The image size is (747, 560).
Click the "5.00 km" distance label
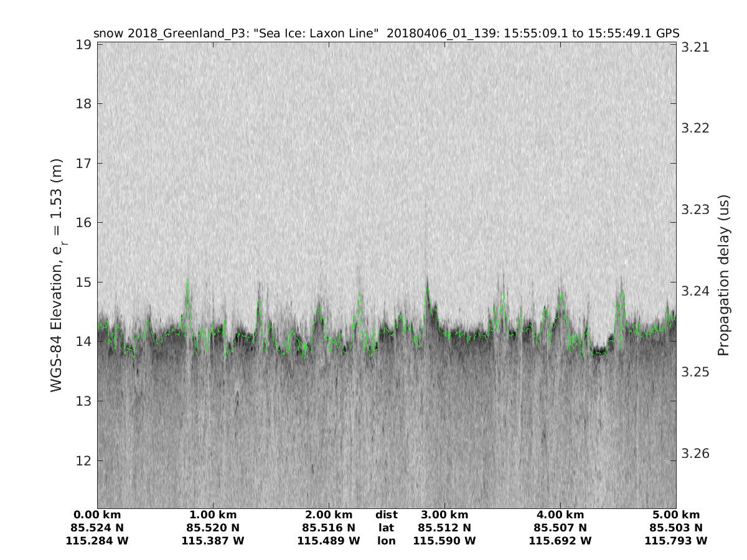pos(676,515)
